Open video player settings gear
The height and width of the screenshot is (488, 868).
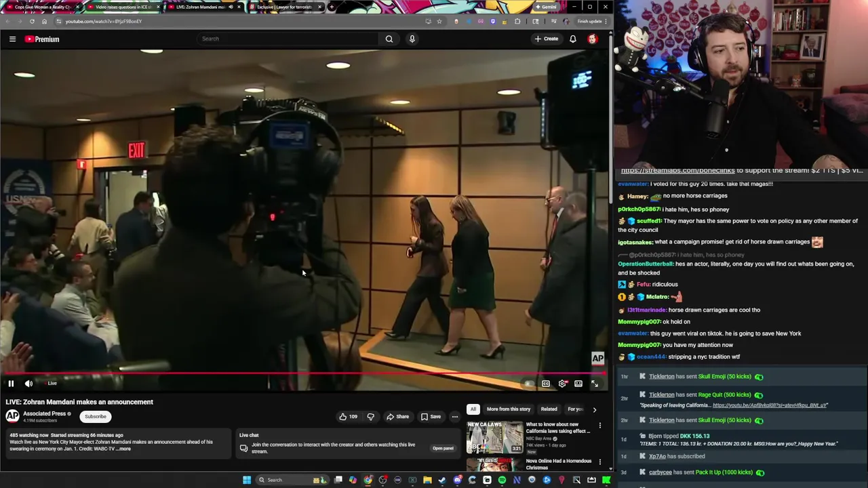tap(562, 384)
